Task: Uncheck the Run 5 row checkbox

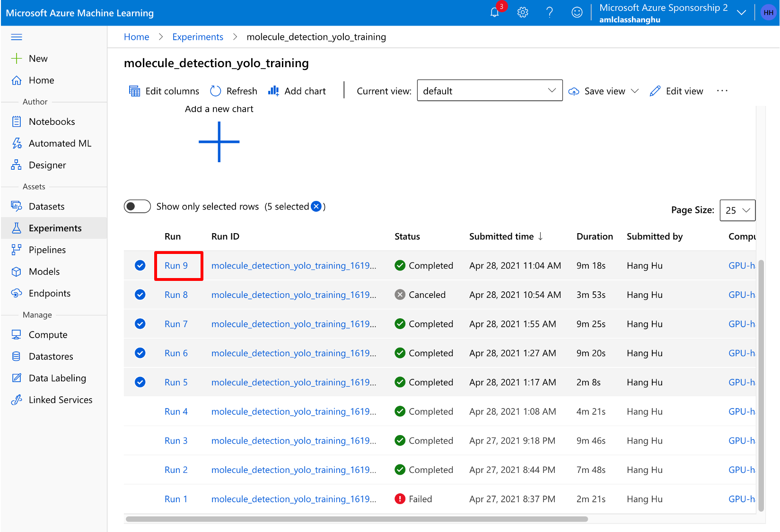Action: [x=140, y=382]
